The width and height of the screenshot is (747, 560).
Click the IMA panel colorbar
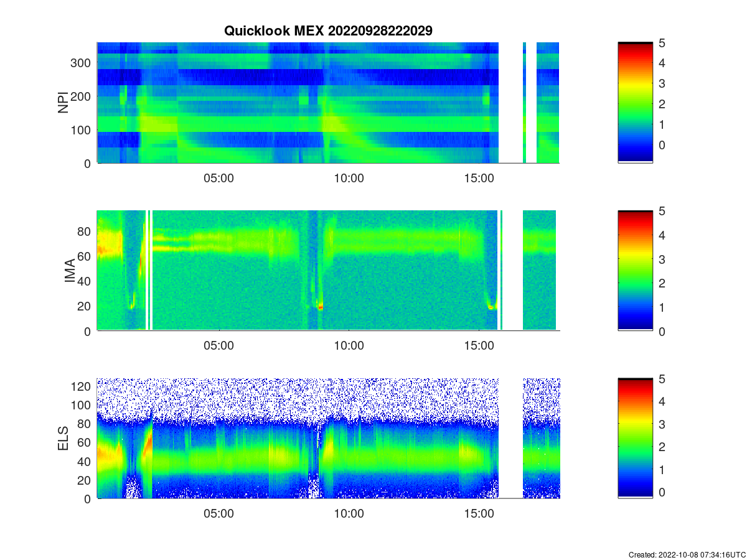coord(635,271)
